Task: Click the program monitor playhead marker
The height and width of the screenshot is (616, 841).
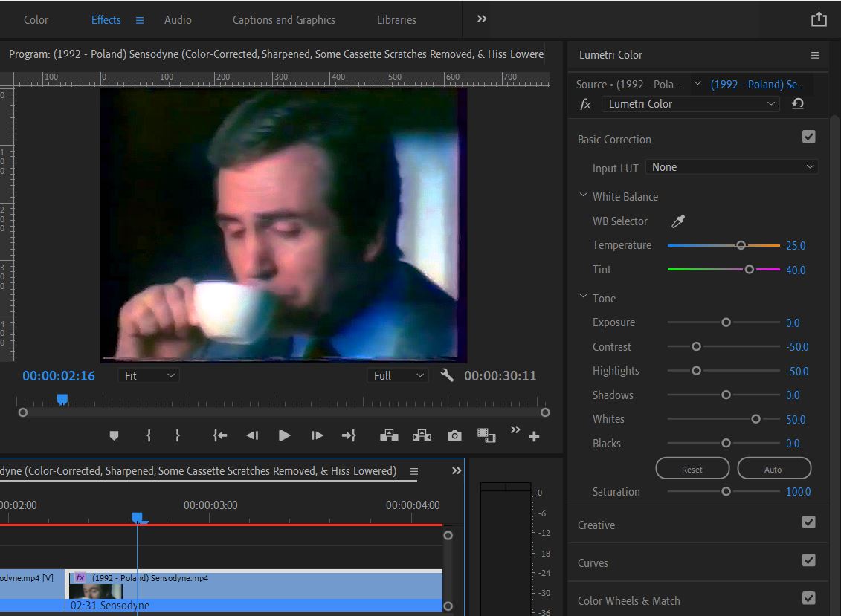Action: point(62,400)
